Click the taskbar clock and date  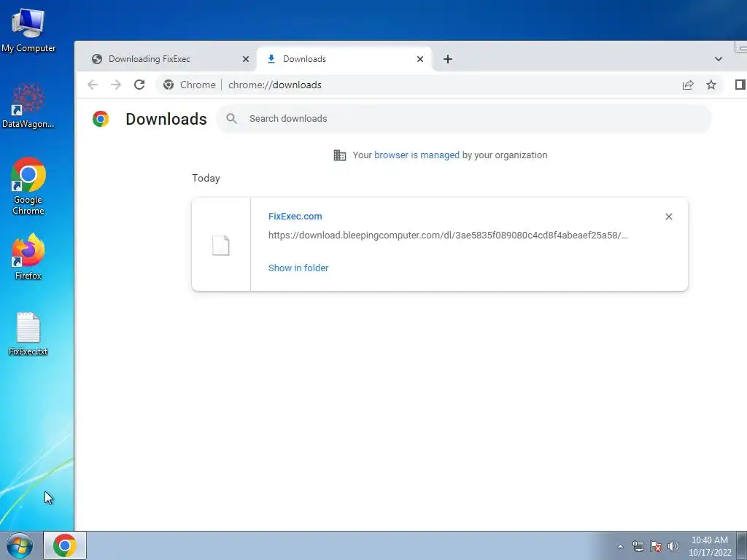tap(709, 546)
